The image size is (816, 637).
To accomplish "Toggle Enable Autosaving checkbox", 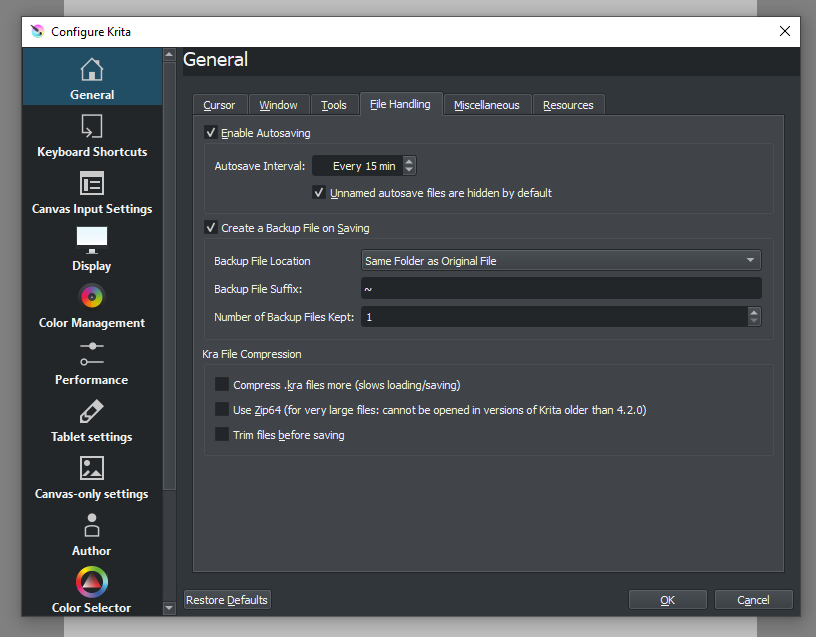I will tap(211, 133).
